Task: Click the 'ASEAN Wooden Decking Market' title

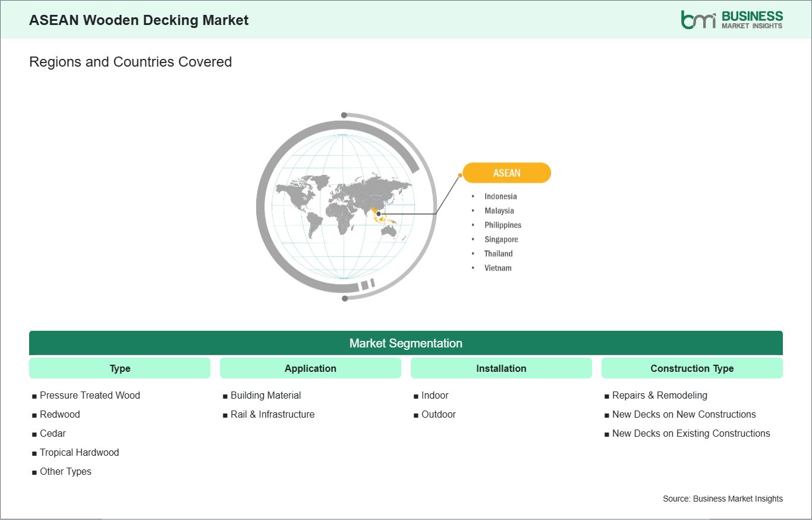Action: coord(139,20)
